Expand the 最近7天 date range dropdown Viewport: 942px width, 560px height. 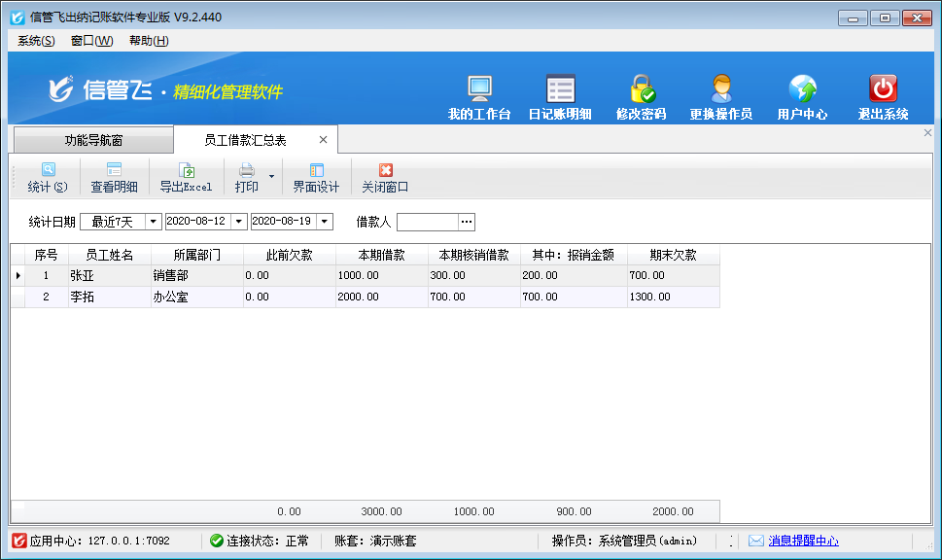click(153, 222)
